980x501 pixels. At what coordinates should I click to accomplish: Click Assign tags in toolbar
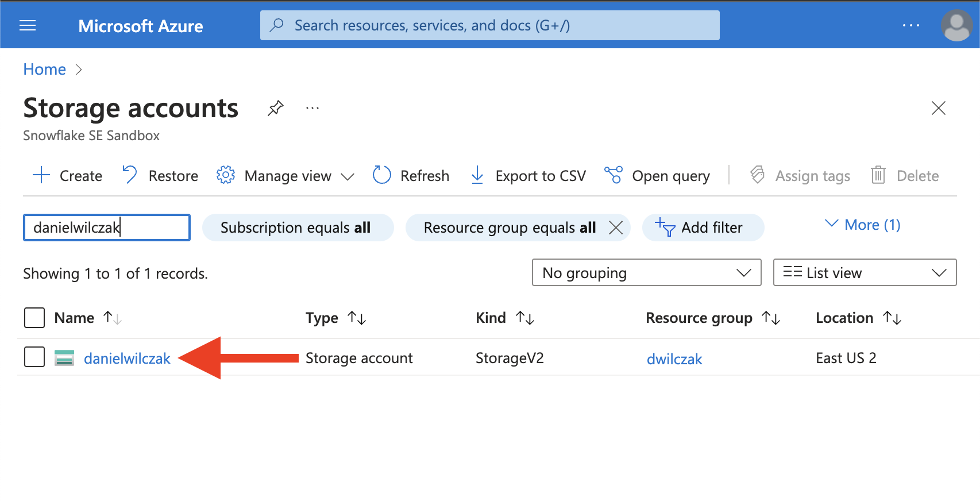coord(800,175)
